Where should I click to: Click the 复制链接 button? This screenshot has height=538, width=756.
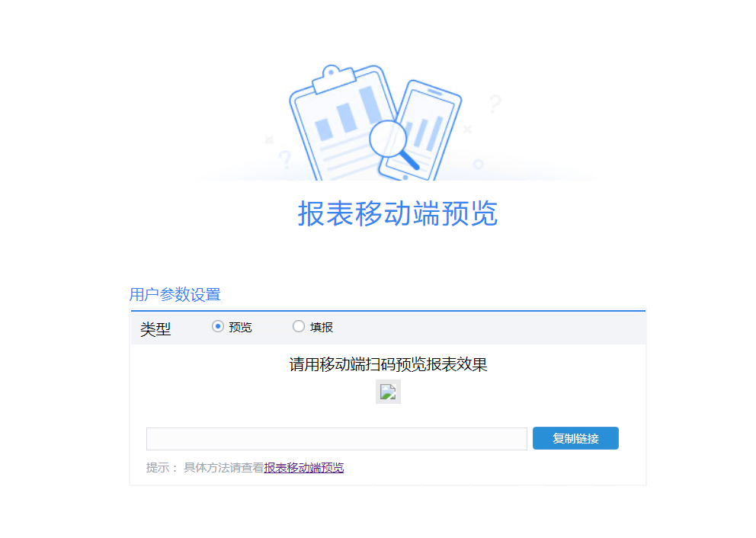pos(575,438)
